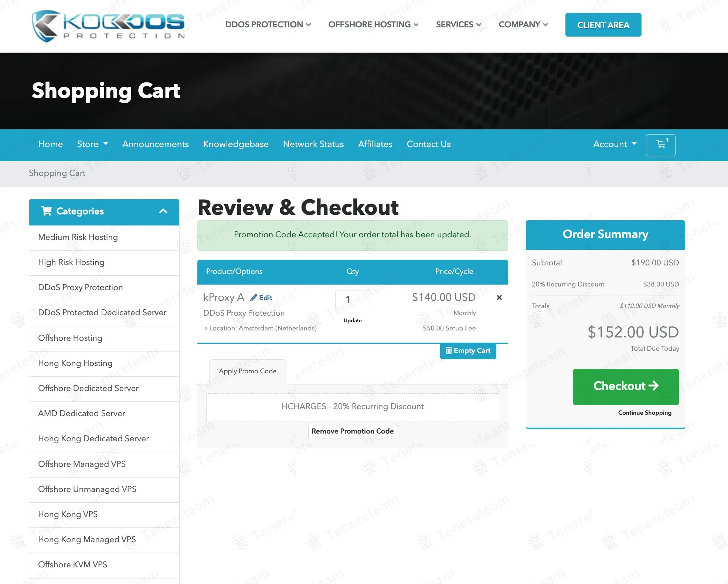728x584 pixels.
Task: Click the Categories cart icon header
Action: coord(47,211)
